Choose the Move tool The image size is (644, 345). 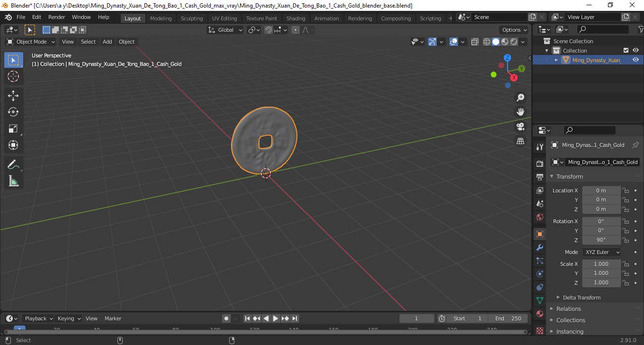(13, 96)
